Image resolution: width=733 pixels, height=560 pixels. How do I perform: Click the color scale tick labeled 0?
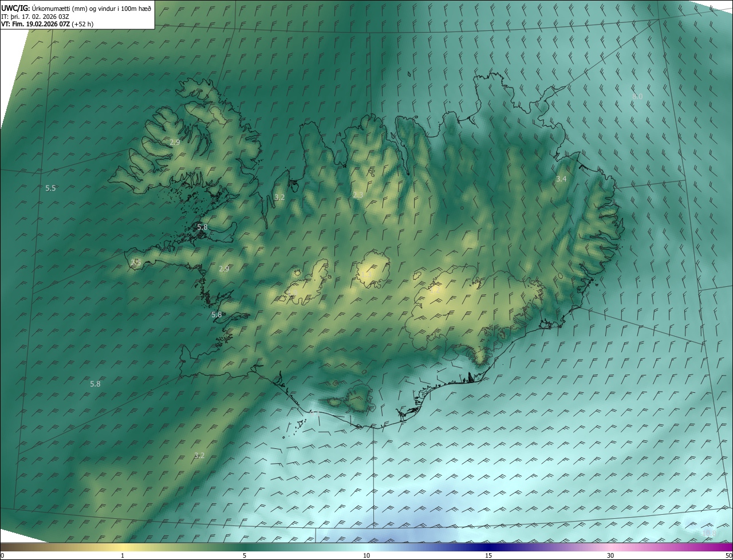click(x=2, y=555)
